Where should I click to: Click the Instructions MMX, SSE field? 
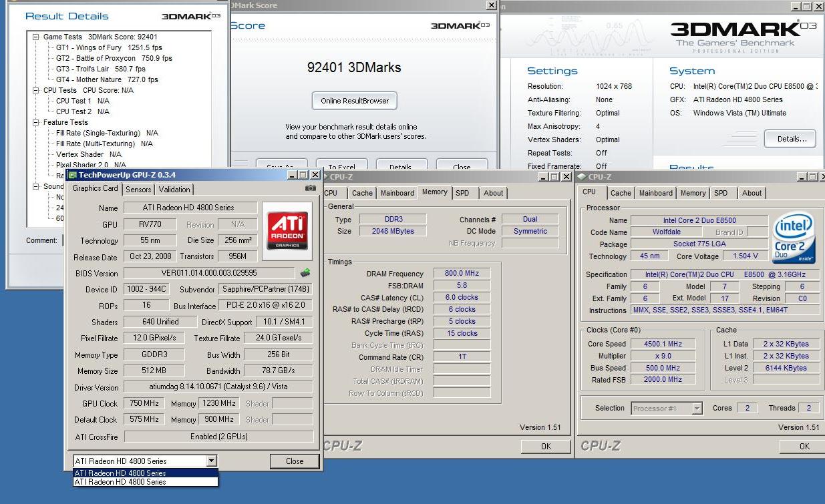pyautogui.click(x=725, y=310)
